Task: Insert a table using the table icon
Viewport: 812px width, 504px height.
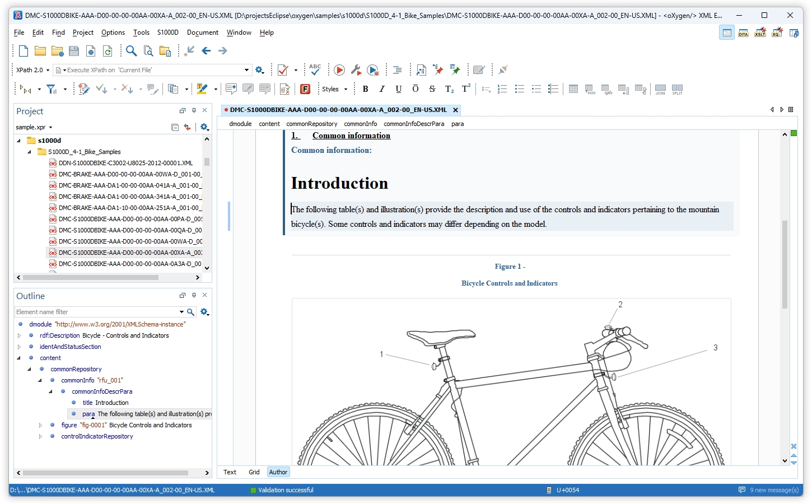Action: [x=573, y=88]
